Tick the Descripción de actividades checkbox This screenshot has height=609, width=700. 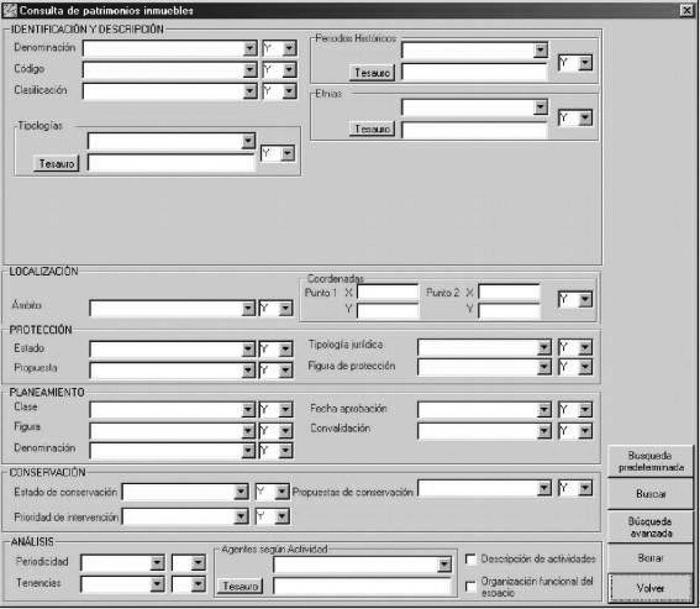tap(470, 559)
